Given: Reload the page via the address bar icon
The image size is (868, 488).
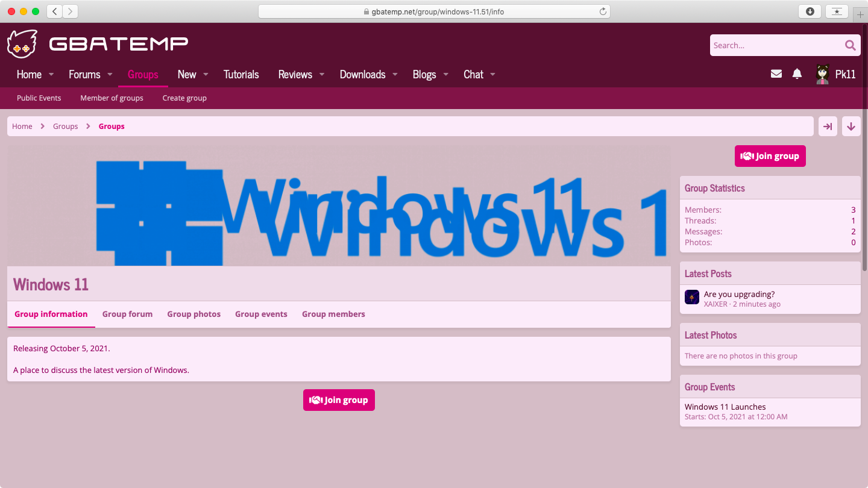Looking at the screenshot, I should (x=603, y=11).
